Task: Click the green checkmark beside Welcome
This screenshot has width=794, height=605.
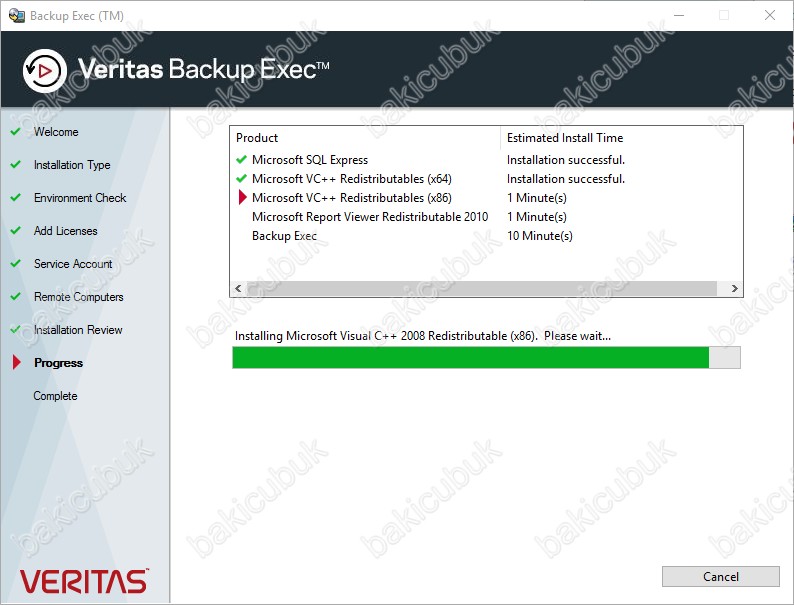Action: click(x=16, y=132)
